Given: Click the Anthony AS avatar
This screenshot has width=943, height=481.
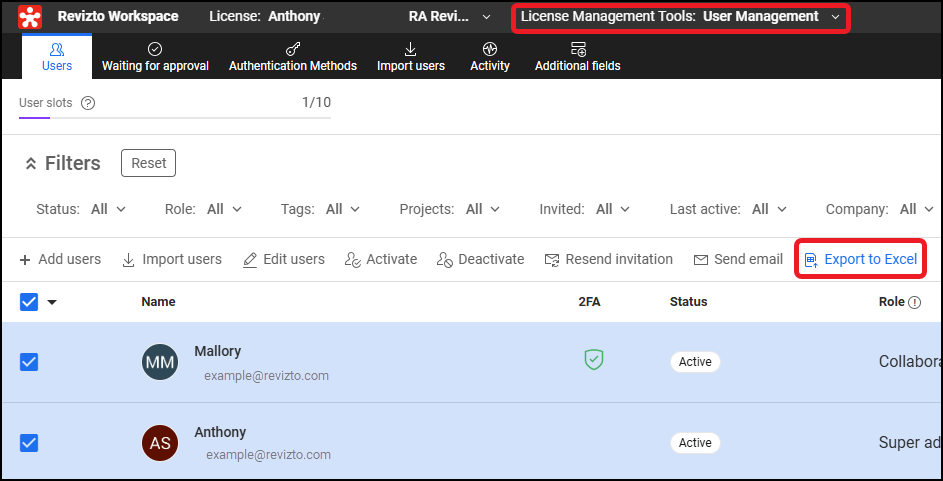Looking at the screenshot, I should (160, 443).
